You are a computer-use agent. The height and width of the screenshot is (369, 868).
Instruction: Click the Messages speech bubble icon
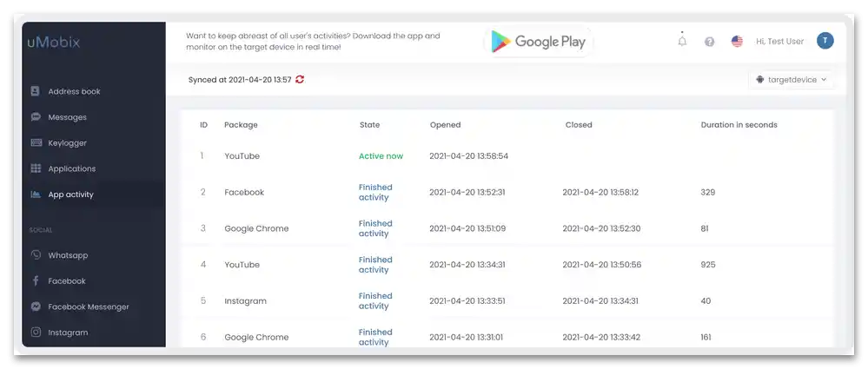(x=36, y=116)
